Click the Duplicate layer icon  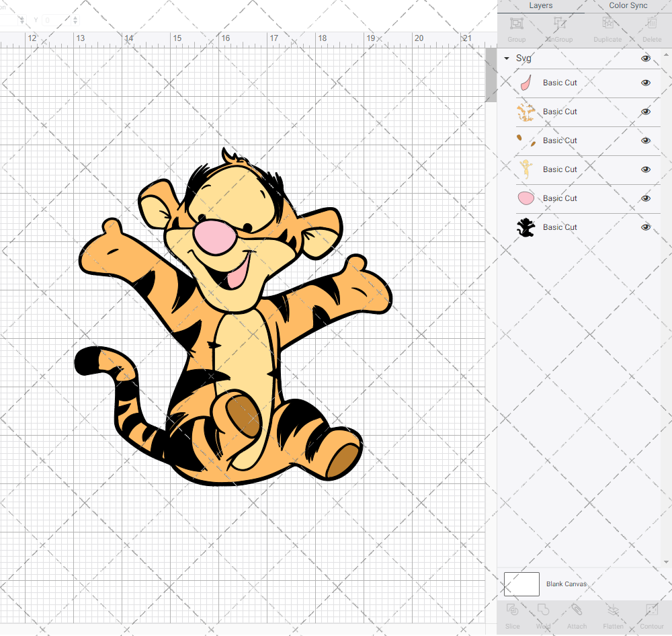pos(607,24)
